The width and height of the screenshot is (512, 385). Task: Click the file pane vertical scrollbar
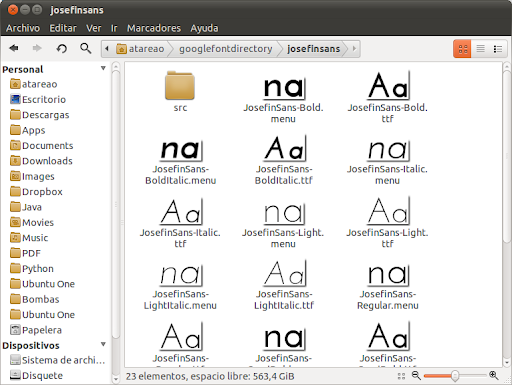pos(507,157)
